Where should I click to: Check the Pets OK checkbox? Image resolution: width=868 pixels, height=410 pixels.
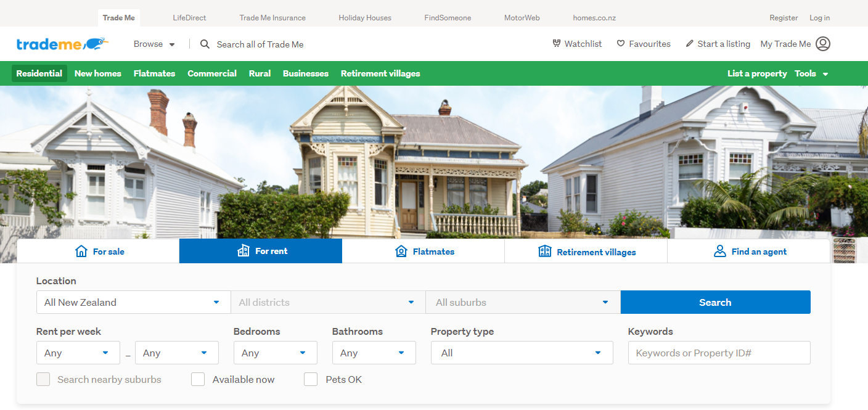[311, 379]
